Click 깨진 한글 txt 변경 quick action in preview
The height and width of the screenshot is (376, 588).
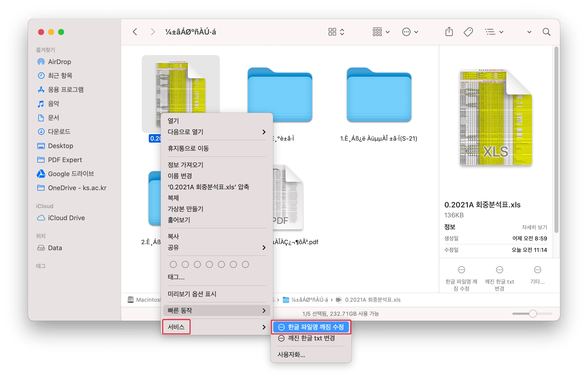pyautogui.click(x=499, y=278)
